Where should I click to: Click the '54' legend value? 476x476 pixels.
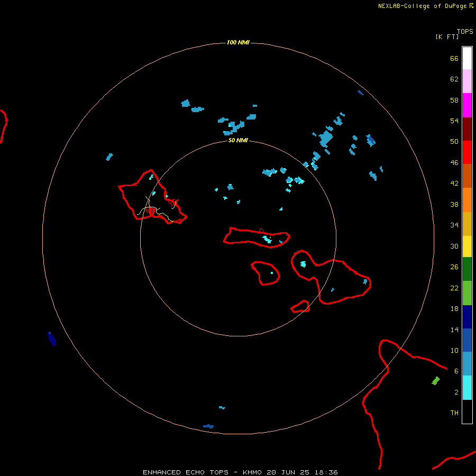tap(454, 121)
